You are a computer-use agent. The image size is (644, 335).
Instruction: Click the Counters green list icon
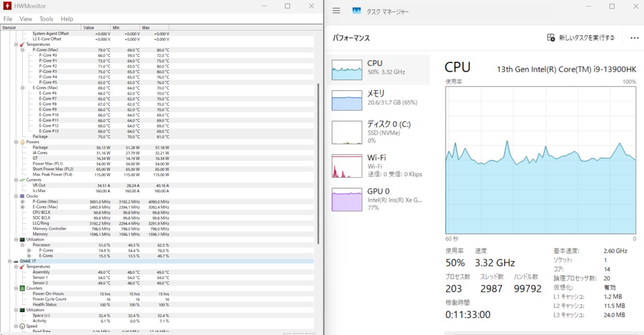[x=22, y=288]
